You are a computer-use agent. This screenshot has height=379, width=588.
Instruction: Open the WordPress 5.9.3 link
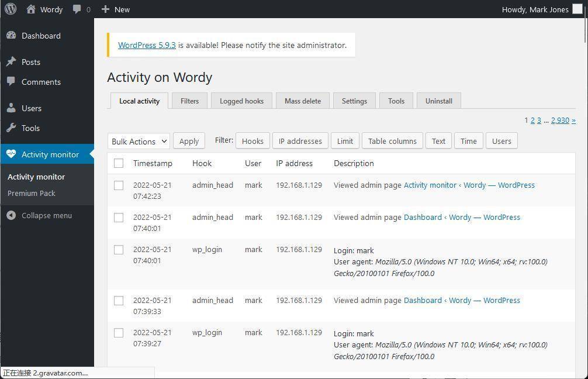pos(147,45)
